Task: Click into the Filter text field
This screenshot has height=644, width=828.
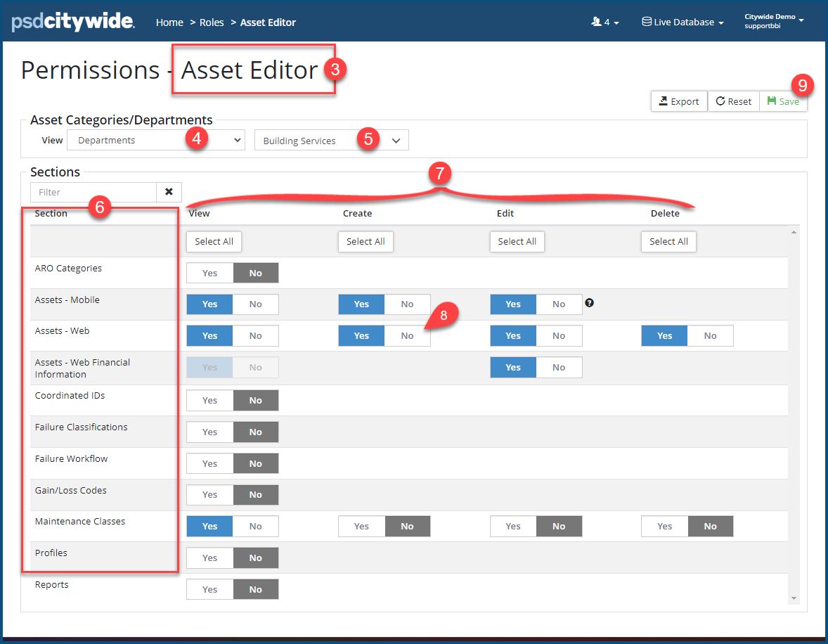Action: tap(93, 193)
